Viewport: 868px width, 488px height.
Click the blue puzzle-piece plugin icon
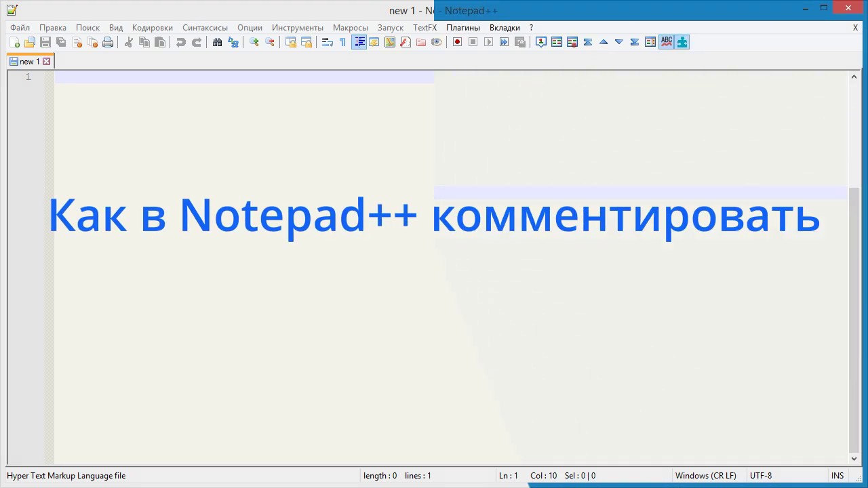pyautogui.click(x=682, y=42)
